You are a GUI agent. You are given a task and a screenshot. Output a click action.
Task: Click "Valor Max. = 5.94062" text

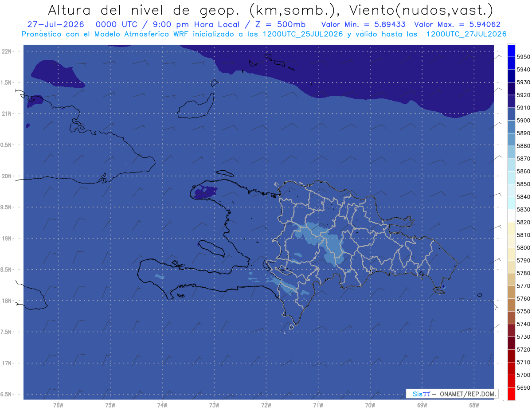(458, 24)
